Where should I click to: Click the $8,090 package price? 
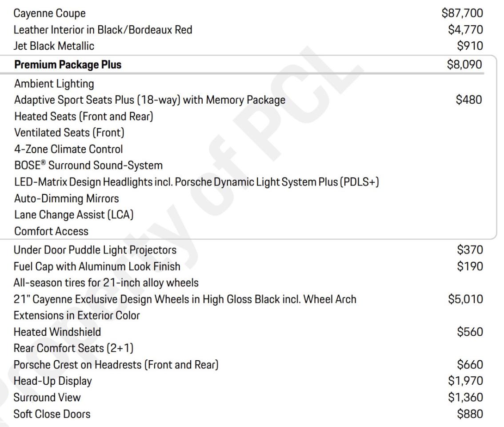[x=464, y=65]
